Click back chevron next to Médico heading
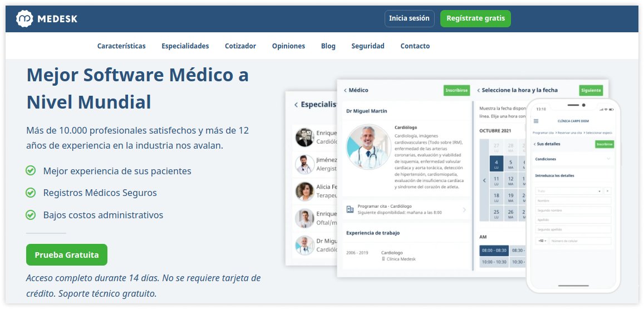This screenshot has width=644, height=309. point(346,90)
